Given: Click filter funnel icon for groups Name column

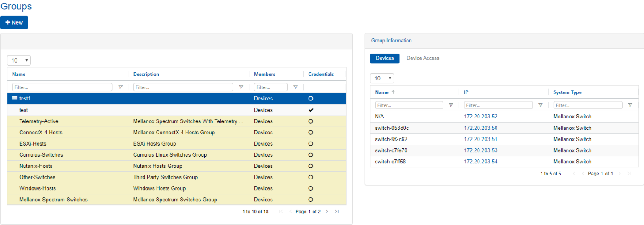Looking at the screenshot, I should pyautogui.click(x=120, y=87).
